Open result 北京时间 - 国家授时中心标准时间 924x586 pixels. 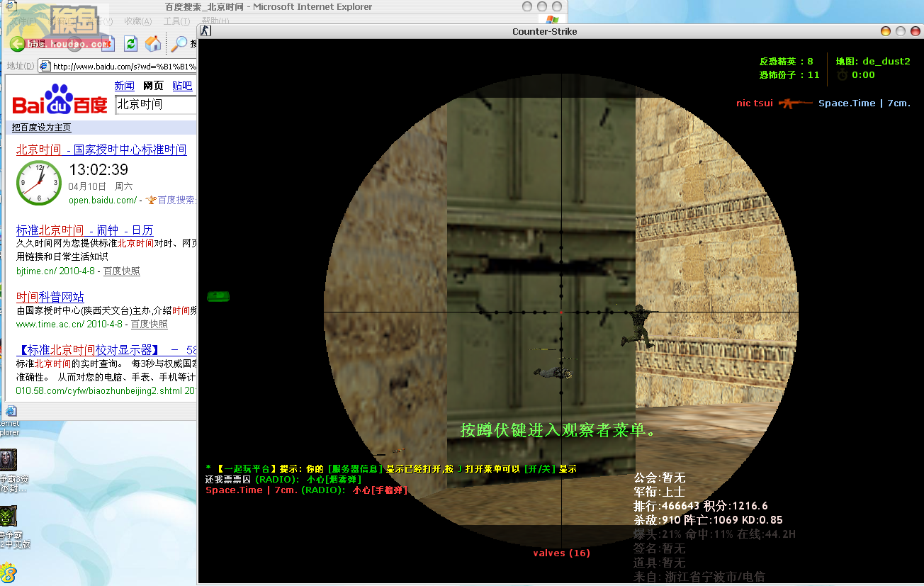[x=101, y=150]
